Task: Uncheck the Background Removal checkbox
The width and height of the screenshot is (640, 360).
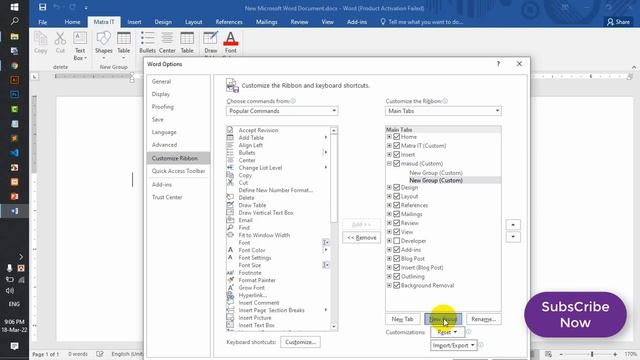Action: (397, 285)
